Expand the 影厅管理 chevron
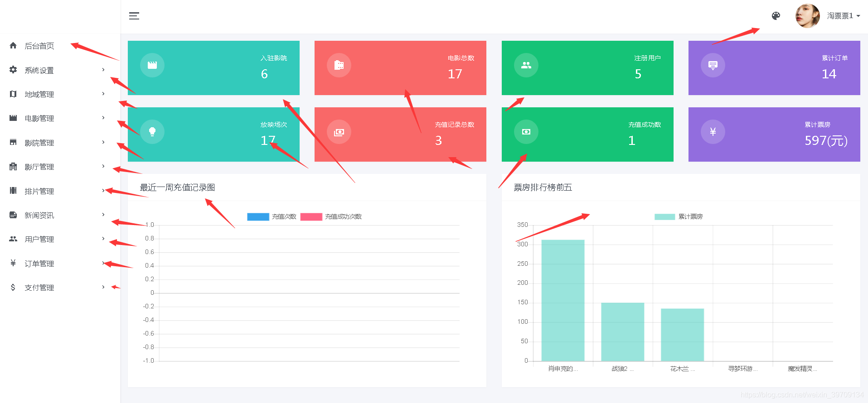 tap(103, 166)
